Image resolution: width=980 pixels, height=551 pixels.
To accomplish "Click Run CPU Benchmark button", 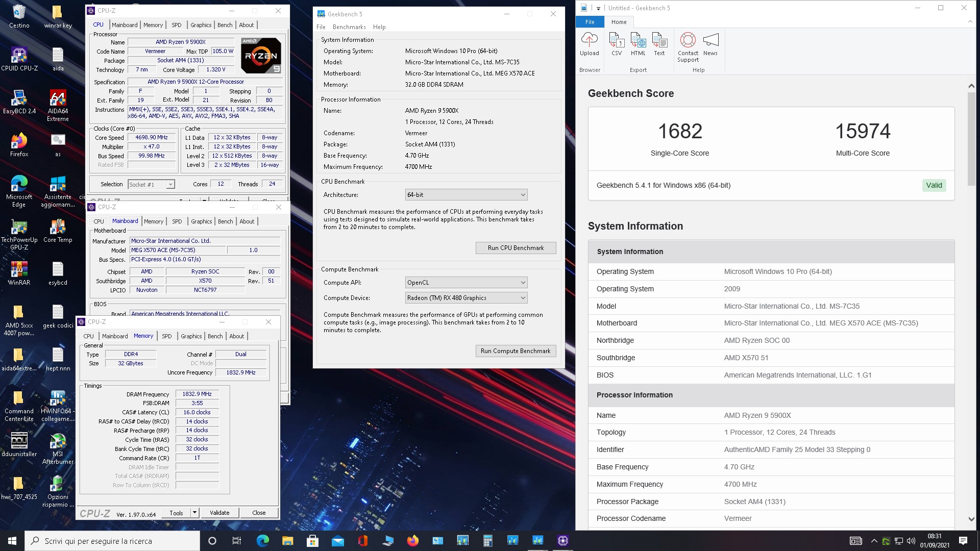I will (516, 248).
